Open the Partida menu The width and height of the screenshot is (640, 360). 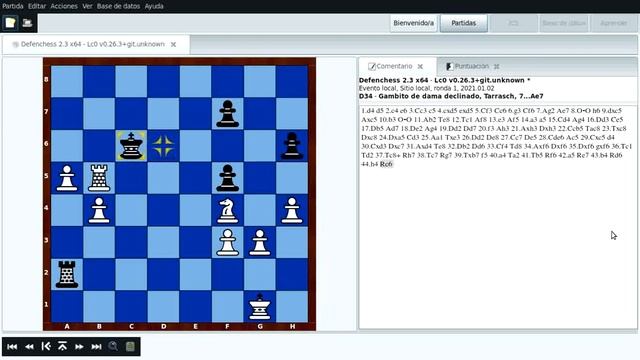[13, 6]
